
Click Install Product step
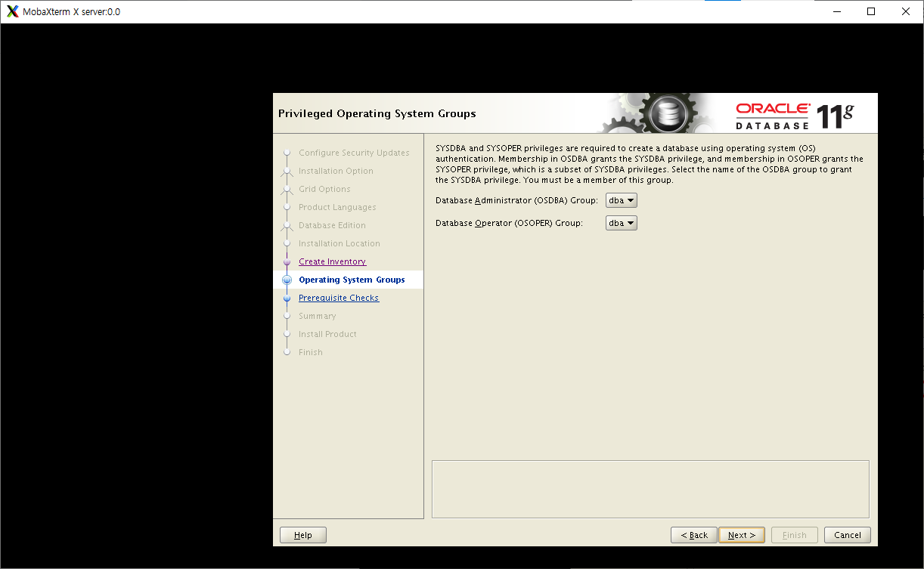click(x=327, y=334)
